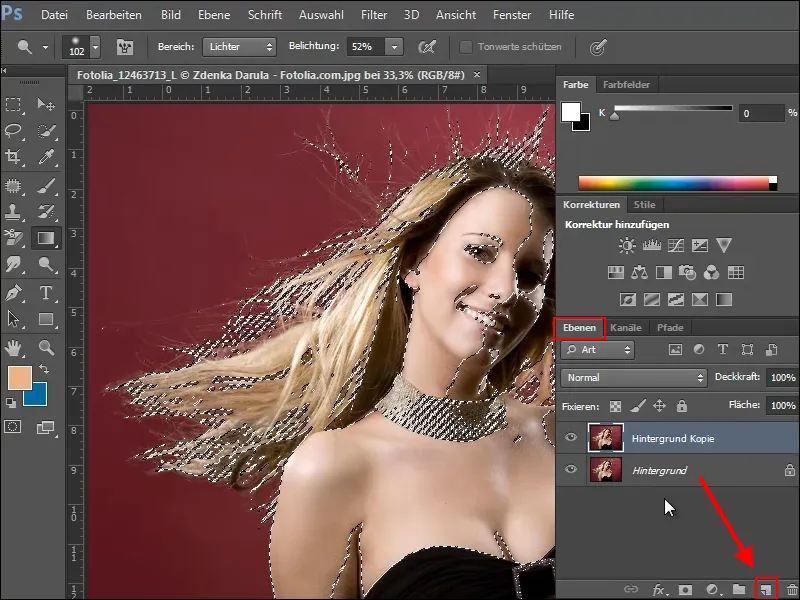
Task: Select the Rectangle shape tool
Action: (46, 319)
